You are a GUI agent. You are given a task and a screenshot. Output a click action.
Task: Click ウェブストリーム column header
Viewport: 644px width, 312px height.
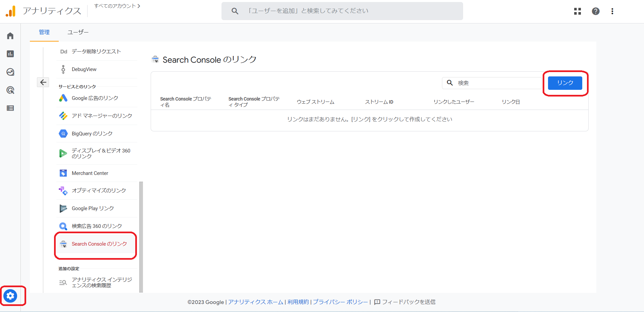point(315,102)
